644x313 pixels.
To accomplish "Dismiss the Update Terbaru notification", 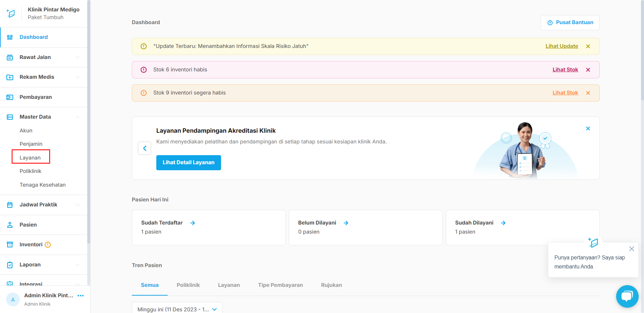I will click(588, 46).
